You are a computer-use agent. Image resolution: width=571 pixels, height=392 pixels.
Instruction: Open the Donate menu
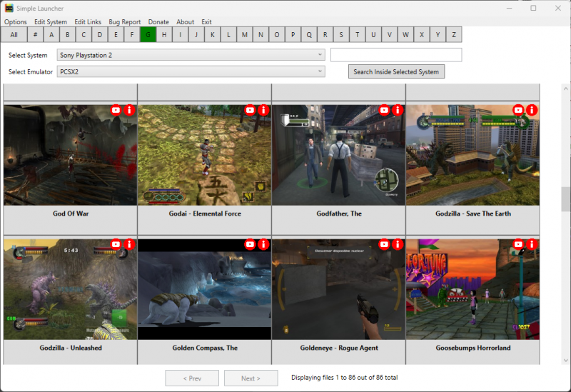(x=158, y=22)
